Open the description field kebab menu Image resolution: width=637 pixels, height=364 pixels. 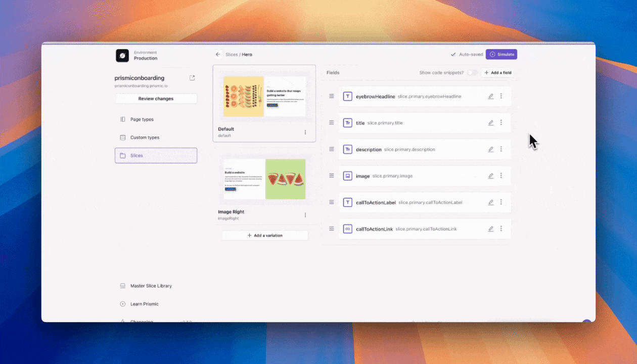(x=501, y=149)
